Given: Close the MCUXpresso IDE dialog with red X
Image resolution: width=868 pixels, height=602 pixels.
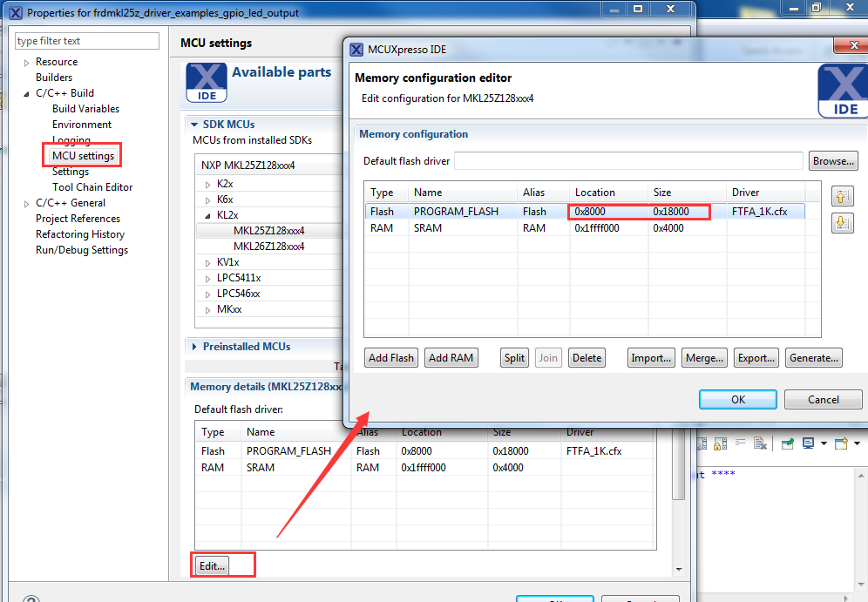Looking at the screenshot, I should point(853,45).
